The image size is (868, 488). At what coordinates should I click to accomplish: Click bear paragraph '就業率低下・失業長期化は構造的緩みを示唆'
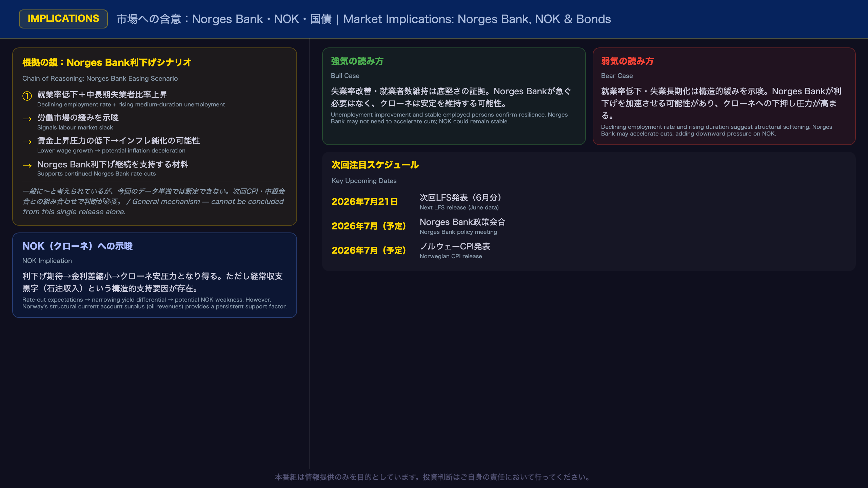(721, 103)
